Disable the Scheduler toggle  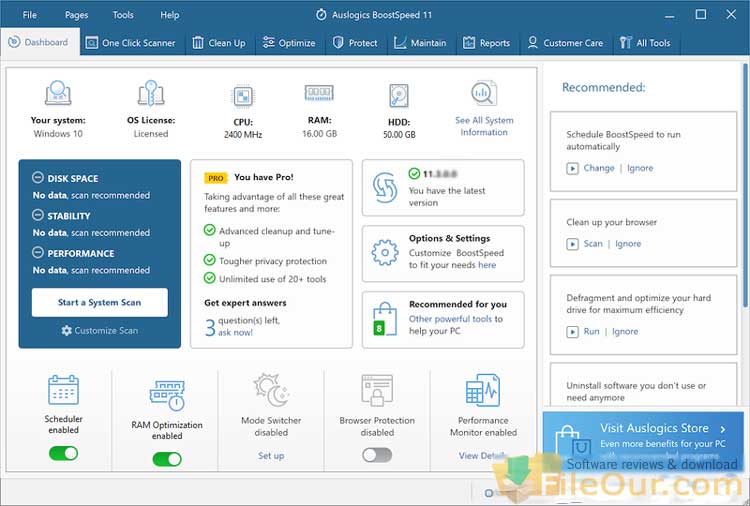click(64, 453)
